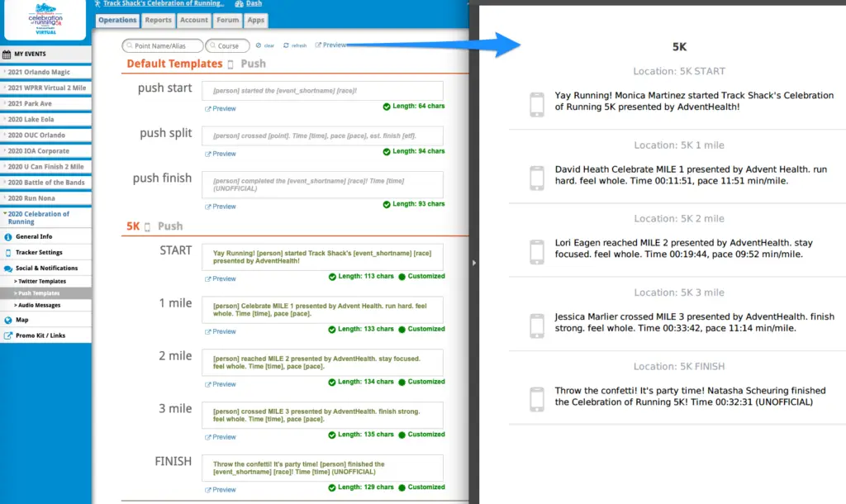Edit the push split template text
This screenshot has height=504, width=846.
323,136
